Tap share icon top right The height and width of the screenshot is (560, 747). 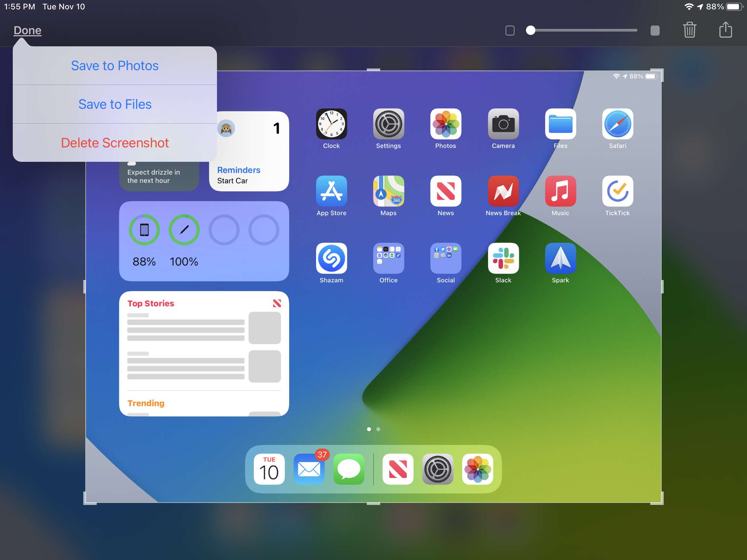(724, 30)
